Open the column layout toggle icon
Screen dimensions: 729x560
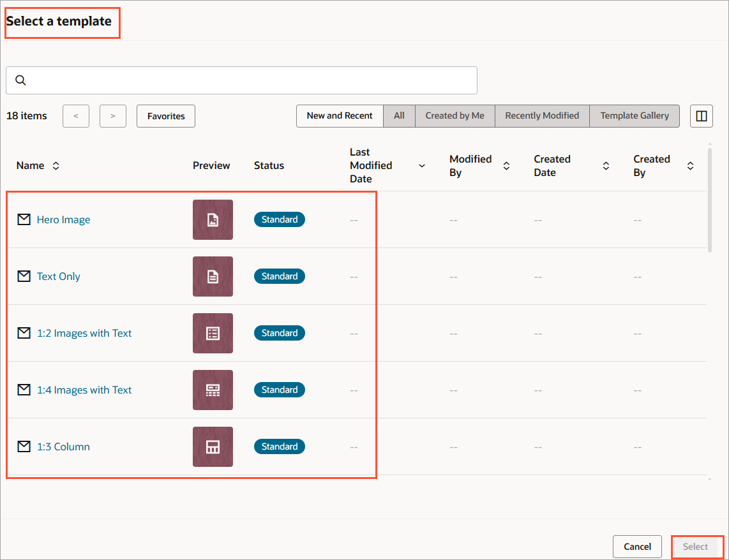pyautogui.click(x=701, y=116)
